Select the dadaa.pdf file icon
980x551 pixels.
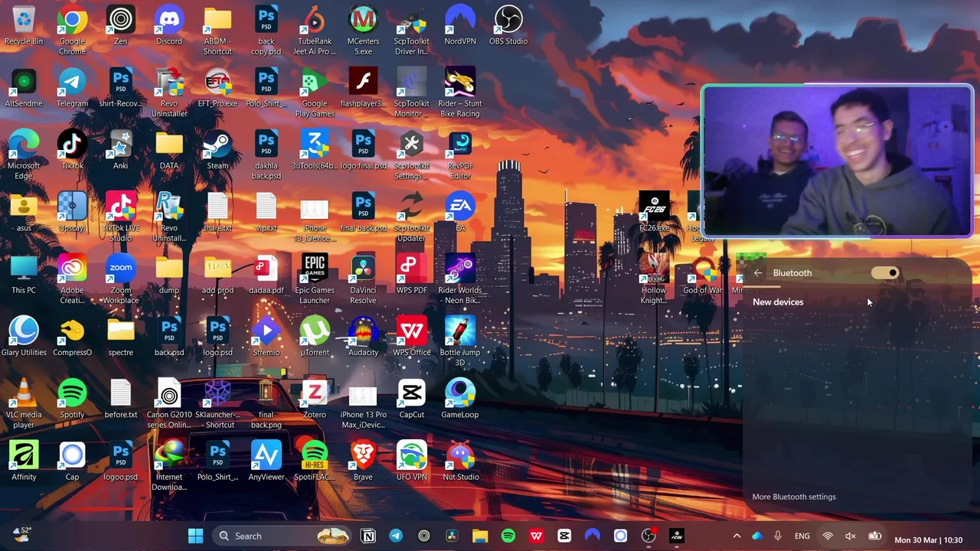click(x=266, y=274)
